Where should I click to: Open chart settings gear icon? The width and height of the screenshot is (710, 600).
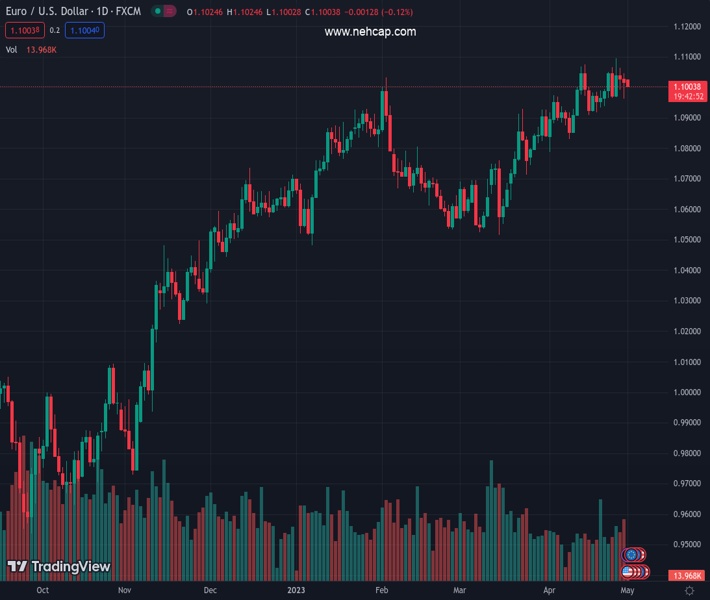tap(689, 591)
